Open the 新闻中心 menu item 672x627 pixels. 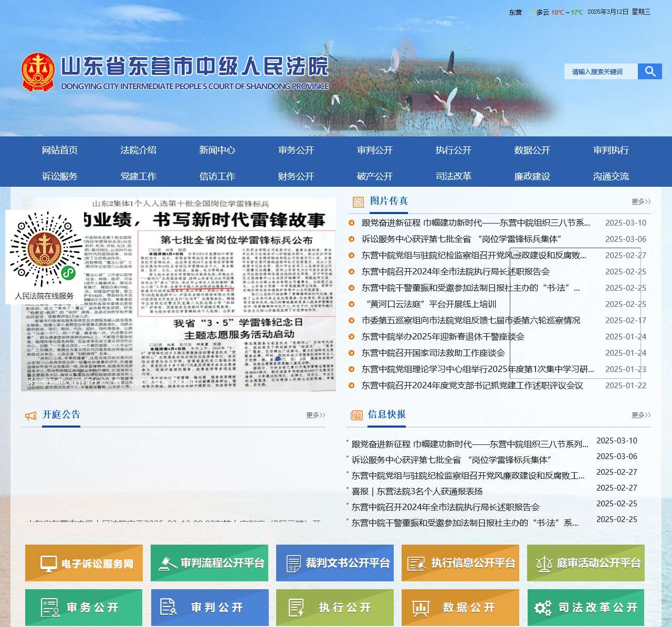pyautogui.click(x=217, y=150)
